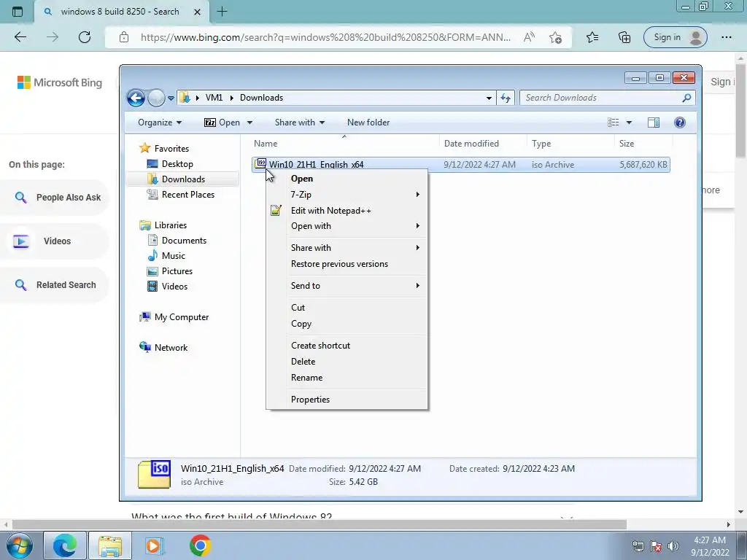The image size is (747, 560).
Task: Open the Pictures library
Action: click(x=170, y=271)
